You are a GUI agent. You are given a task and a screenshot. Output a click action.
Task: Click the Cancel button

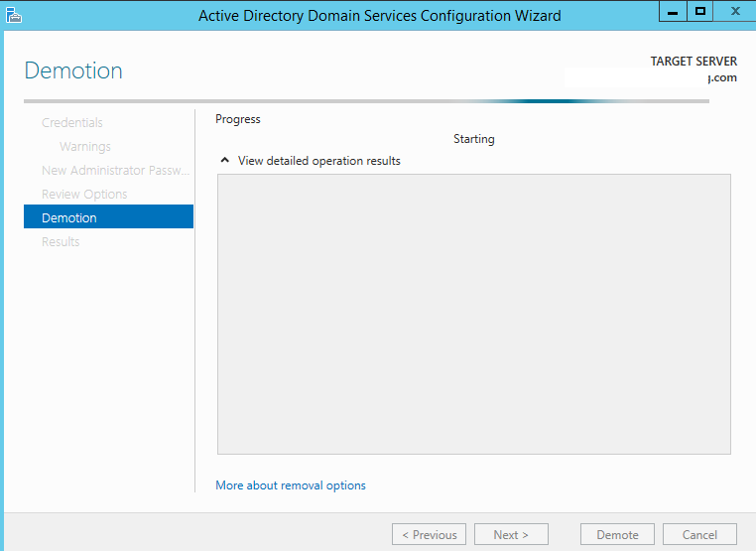click(699, 534)
